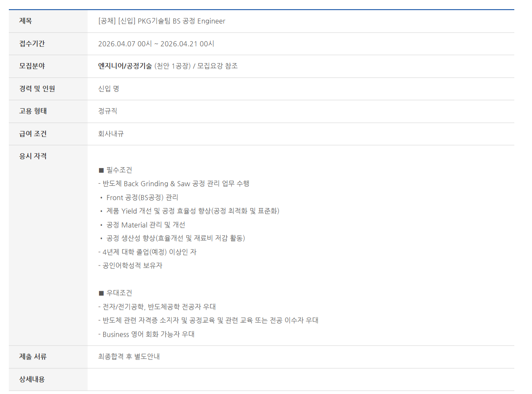Click the 회사내규 salary value
The image size is (532, 394).
click(x=111, y=134)
